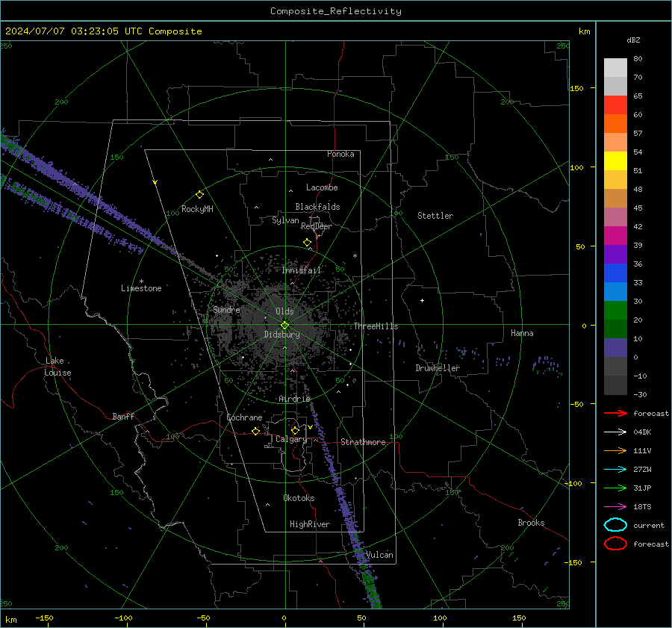Click the Lacombe town label
This screenshot has width=672, height=628.
322,187
